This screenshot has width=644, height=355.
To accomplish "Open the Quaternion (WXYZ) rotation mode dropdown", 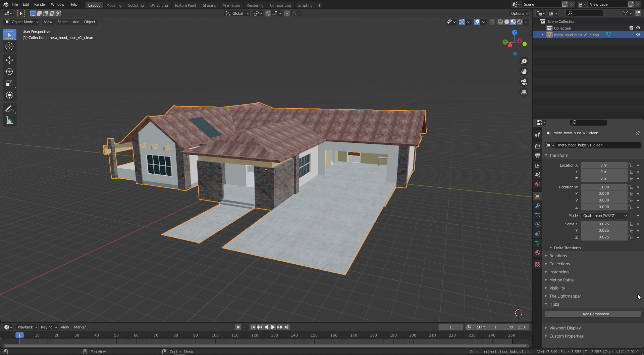I will pos(604,215).
